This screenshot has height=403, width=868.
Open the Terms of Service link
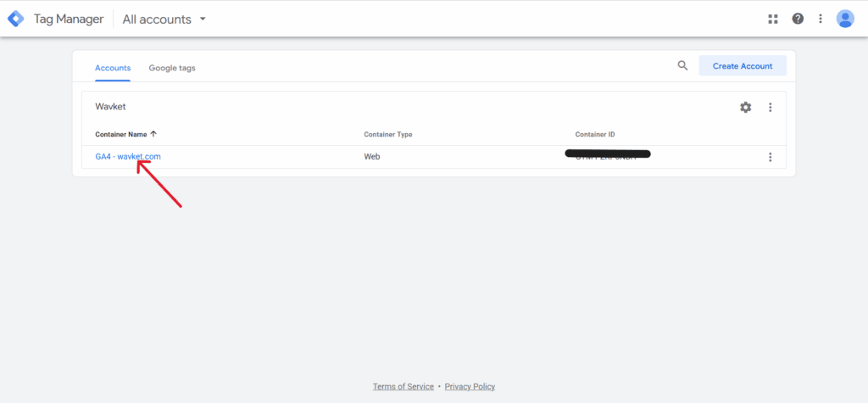click(403, 386)
